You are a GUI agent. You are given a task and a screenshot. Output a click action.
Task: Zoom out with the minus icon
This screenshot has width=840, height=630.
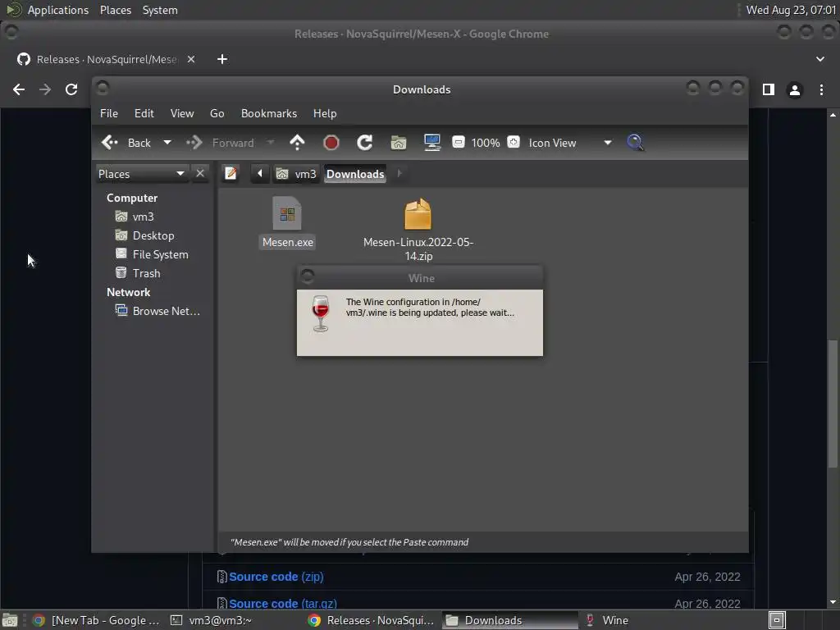[458, 142]
